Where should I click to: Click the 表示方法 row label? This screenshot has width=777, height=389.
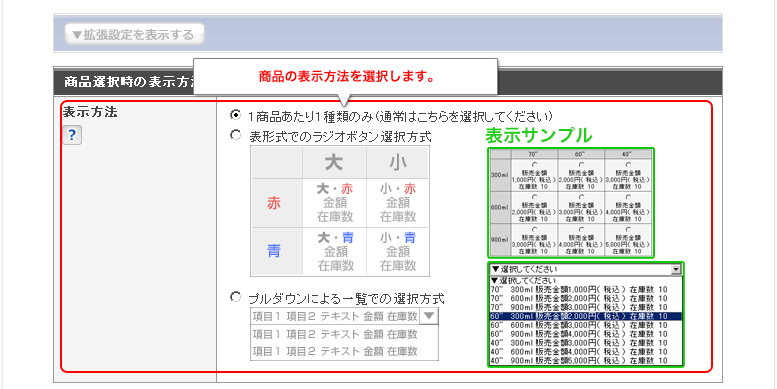pyautogui.click(x=90, y=112)
